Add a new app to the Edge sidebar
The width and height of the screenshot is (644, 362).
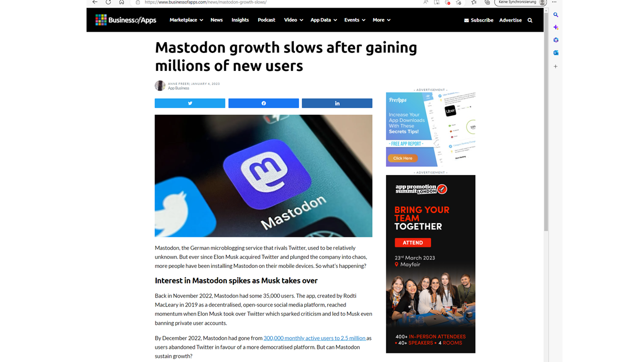[556, 66]
